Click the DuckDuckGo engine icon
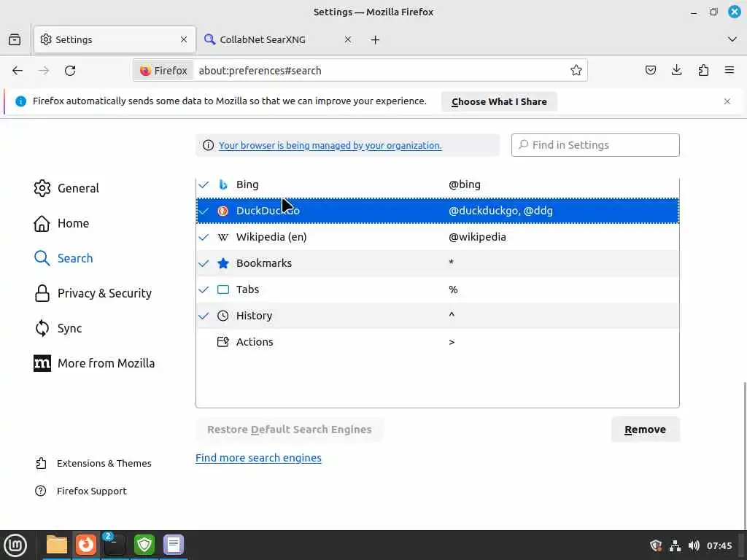 223,211
